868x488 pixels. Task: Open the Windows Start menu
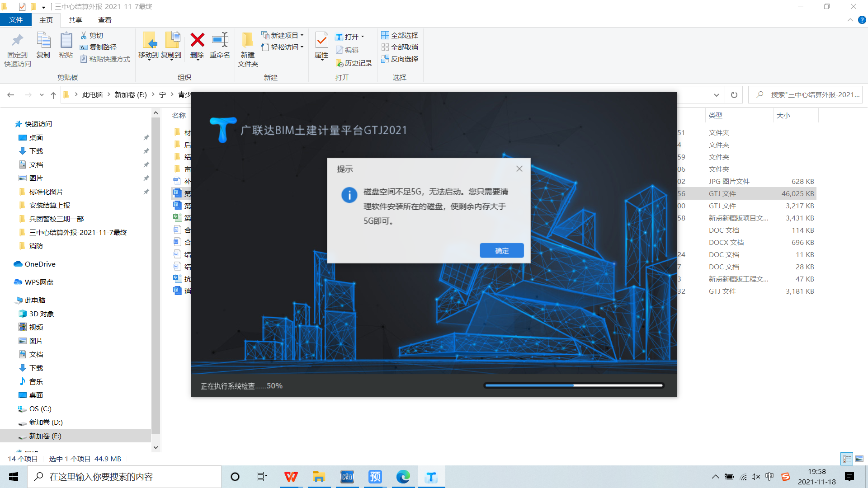click(x=14, y=477)
